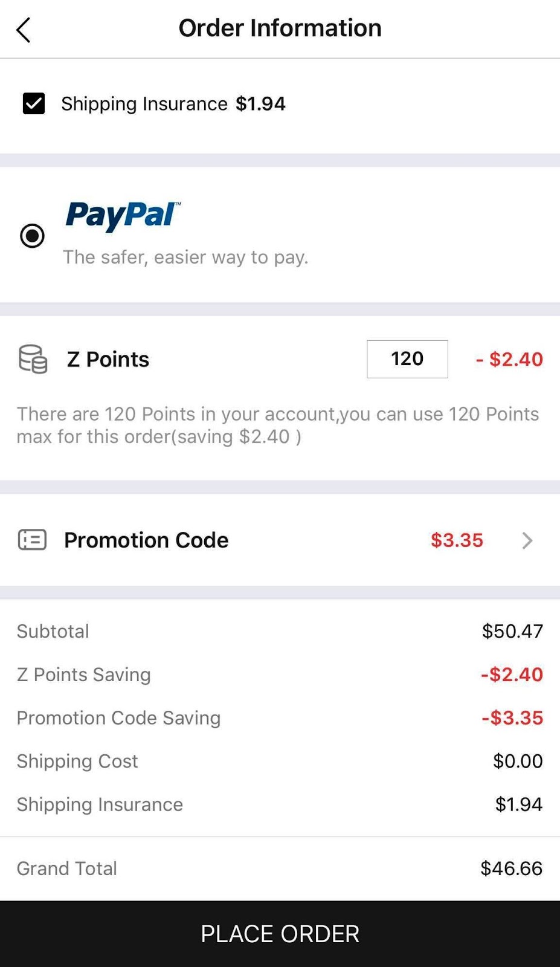Tap the Z Points account info text
The width and height of the screenshot is (560, 967).
tap(278, 425)
